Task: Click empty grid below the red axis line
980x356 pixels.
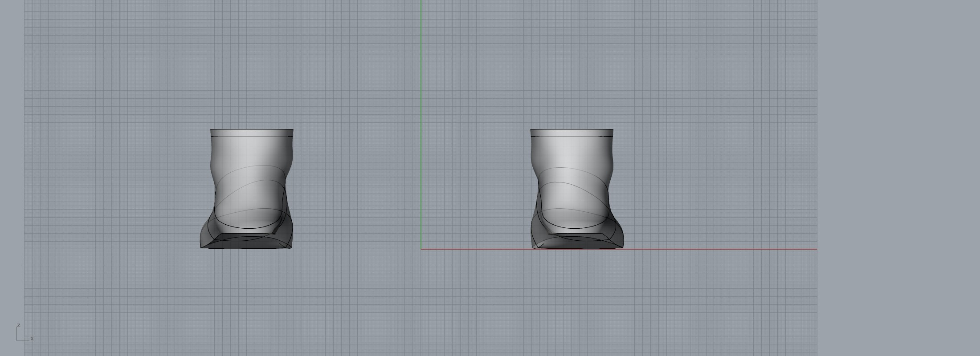Action: pos(624,303)
